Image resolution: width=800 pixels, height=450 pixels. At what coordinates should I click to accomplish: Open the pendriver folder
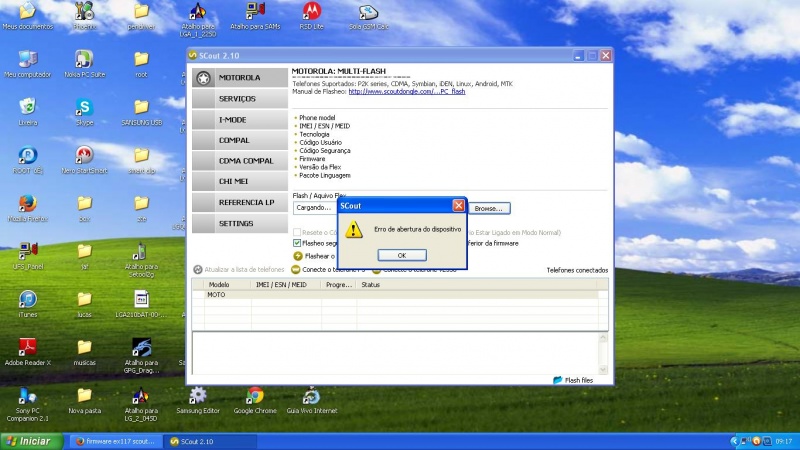point(141,16)
